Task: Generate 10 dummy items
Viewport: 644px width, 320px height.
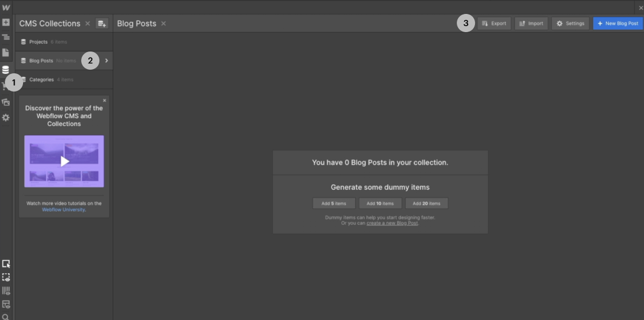Action: click(380, 204)
